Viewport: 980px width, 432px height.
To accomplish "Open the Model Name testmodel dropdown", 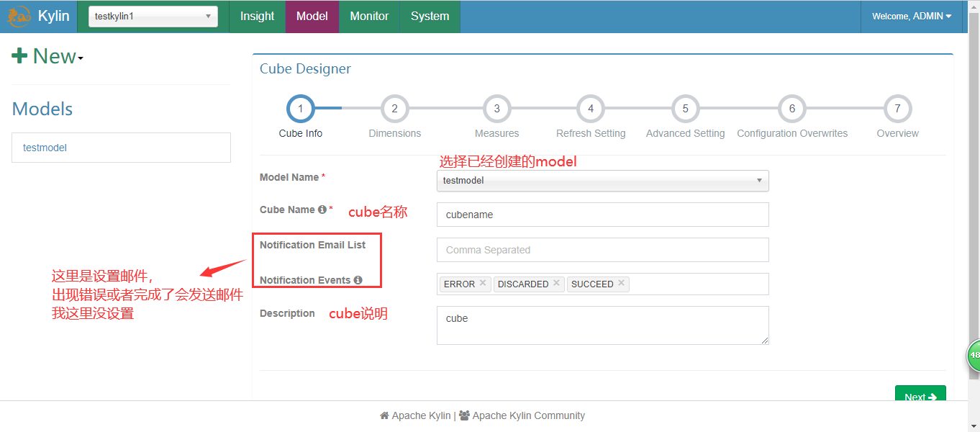I will click(603, 181).
